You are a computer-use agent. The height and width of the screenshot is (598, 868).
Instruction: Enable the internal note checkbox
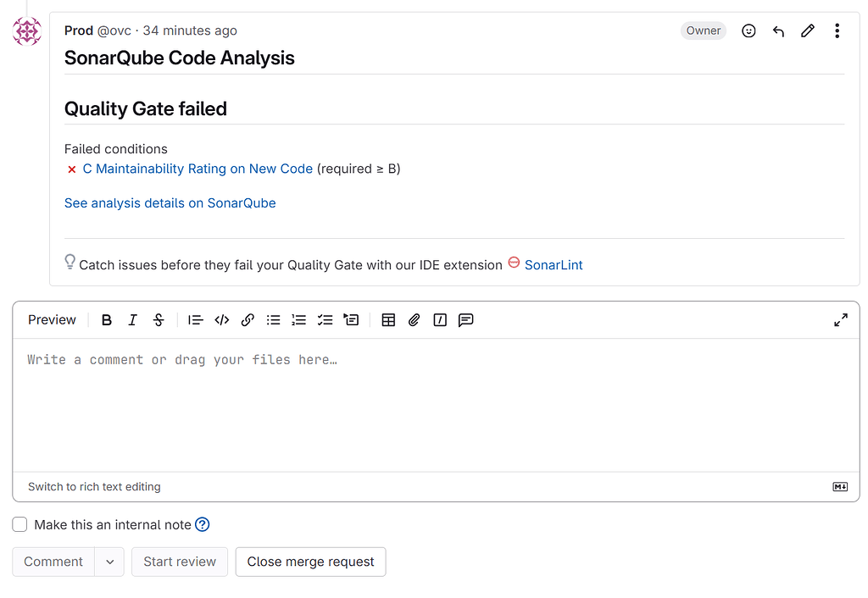point(19,523)
